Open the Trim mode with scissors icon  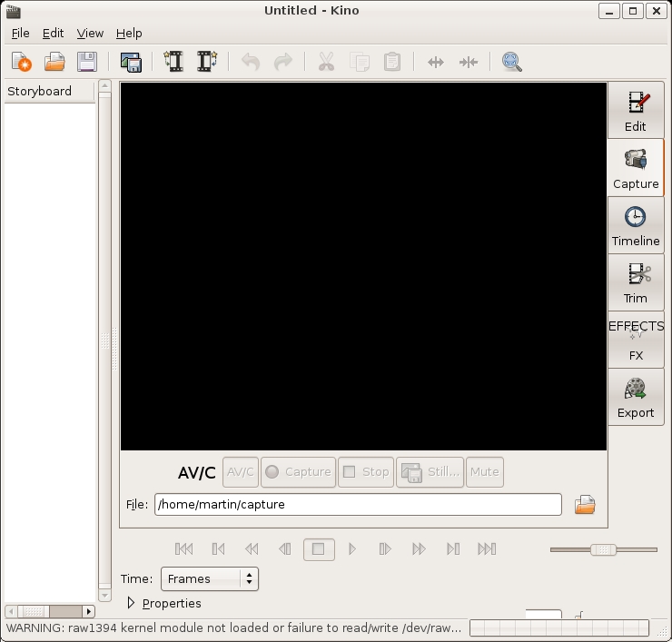pyautogui.click(x=636, y=282)
